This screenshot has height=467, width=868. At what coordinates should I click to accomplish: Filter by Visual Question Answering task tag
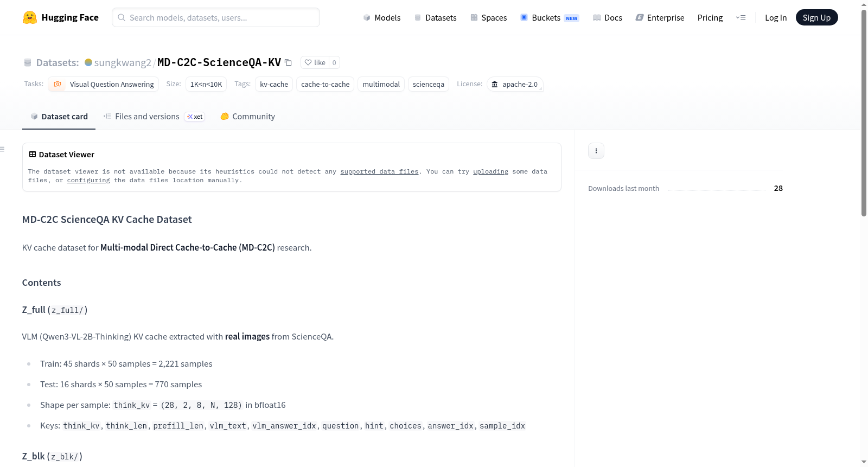[103, 84]
